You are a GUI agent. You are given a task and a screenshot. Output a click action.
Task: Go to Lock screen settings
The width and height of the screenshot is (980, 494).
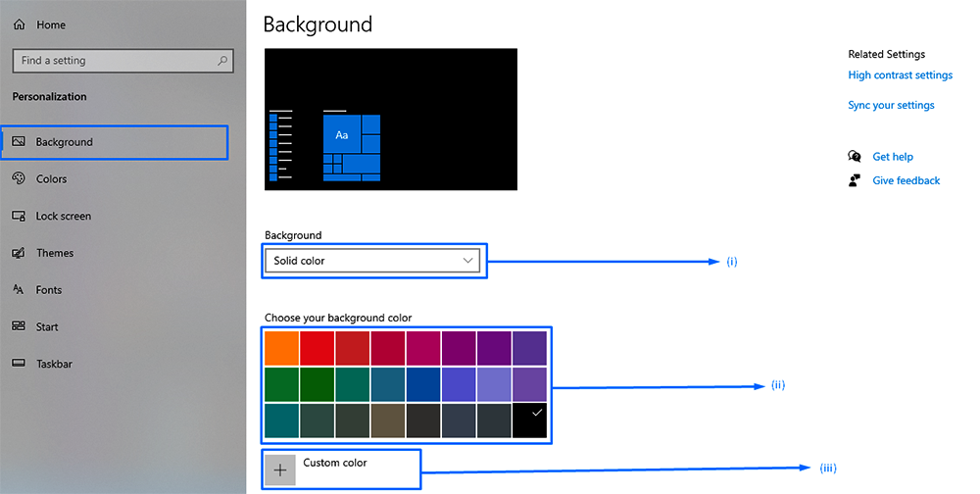(64, 217)
